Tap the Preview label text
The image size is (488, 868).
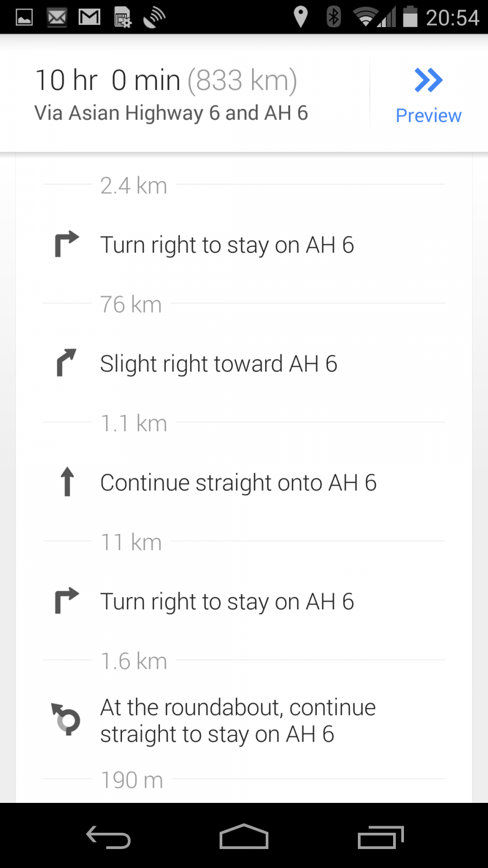coord(428,116)
